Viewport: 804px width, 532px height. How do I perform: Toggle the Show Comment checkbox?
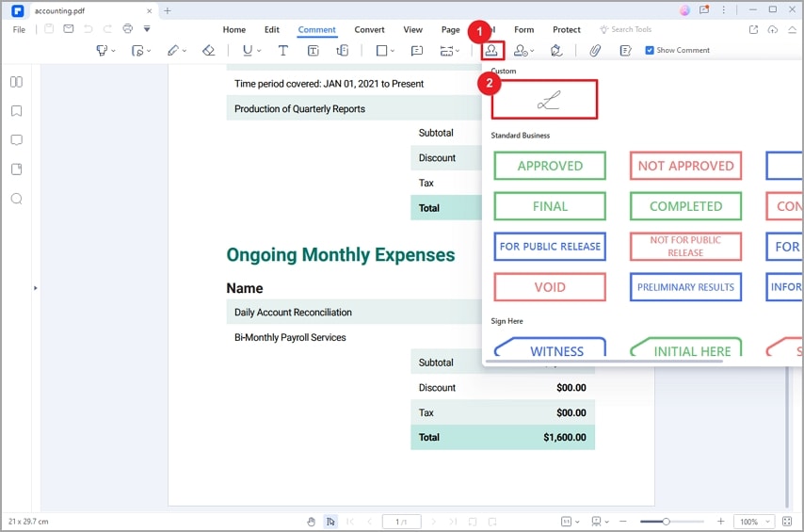(650, 50)
